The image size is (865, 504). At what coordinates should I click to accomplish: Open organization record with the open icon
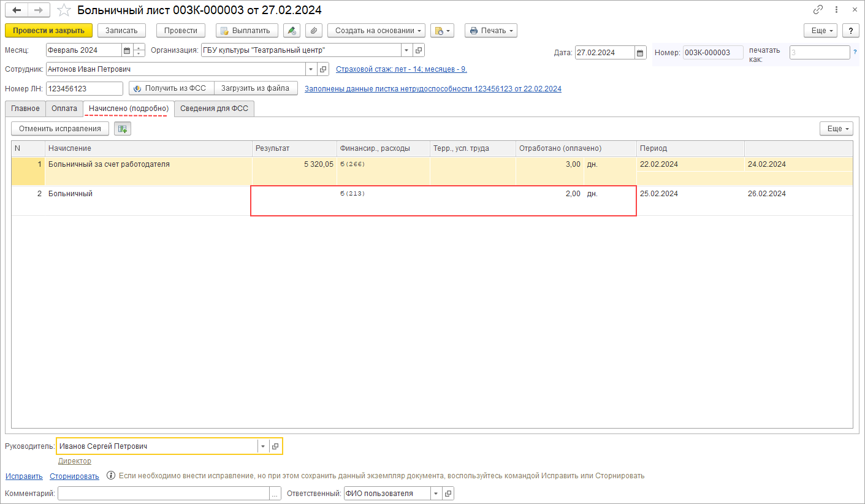click(419, 50)
